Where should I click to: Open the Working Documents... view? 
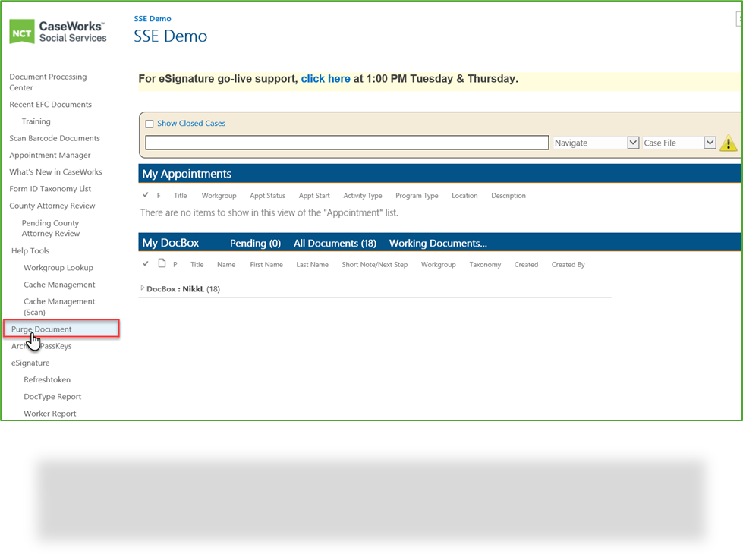438,243
